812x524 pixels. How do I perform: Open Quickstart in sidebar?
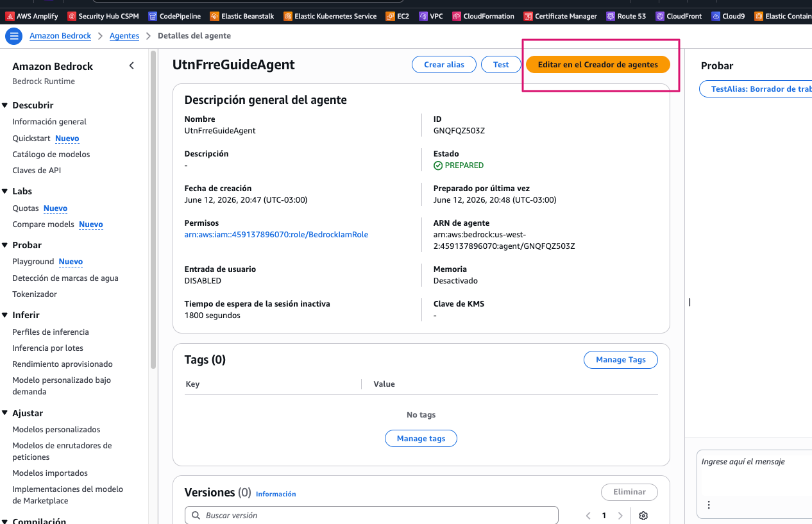pos(33,138)
